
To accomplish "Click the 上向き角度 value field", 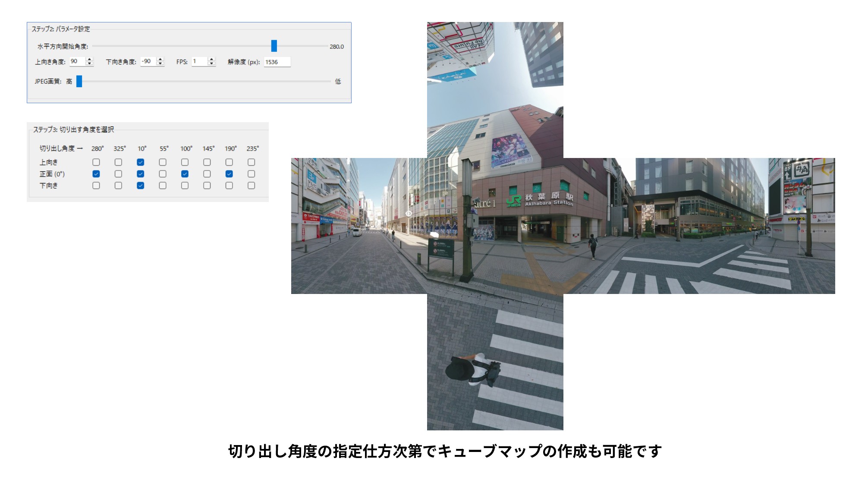I will (78, 61).
